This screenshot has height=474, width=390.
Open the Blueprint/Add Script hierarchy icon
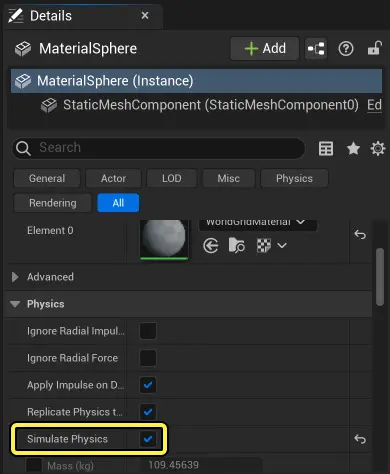(x=316, y=49)
